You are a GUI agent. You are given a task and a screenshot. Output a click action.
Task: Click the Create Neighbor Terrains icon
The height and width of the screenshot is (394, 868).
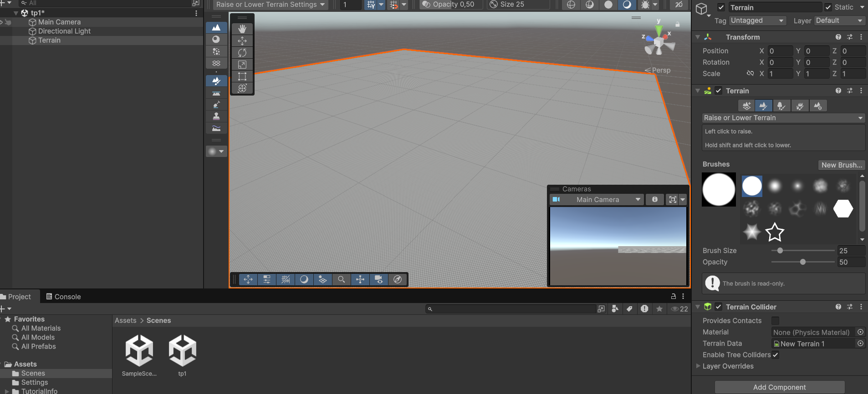pos(746,106)
